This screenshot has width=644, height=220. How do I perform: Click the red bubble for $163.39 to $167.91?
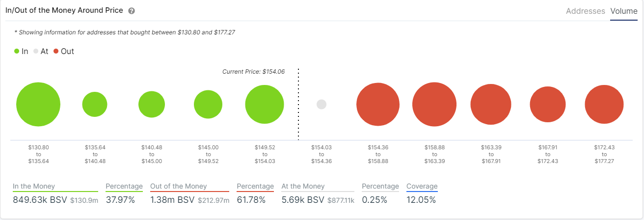[491, 105]
